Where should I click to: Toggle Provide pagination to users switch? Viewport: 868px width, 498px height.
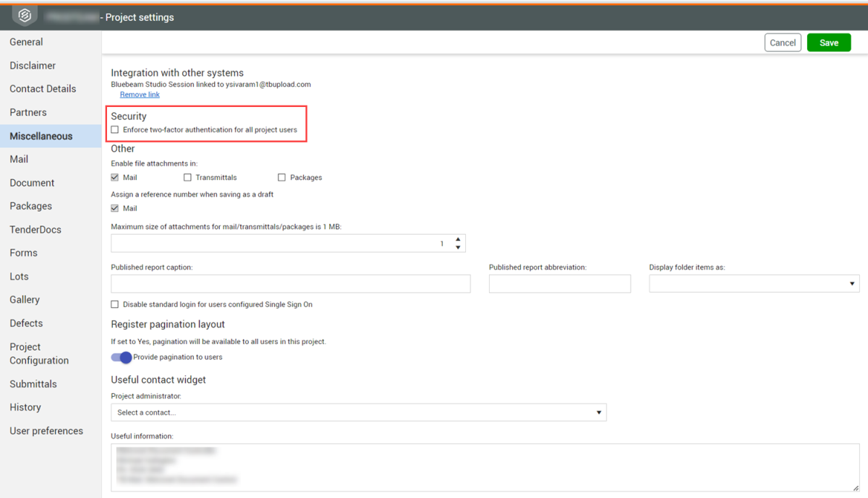pos(122,357)
